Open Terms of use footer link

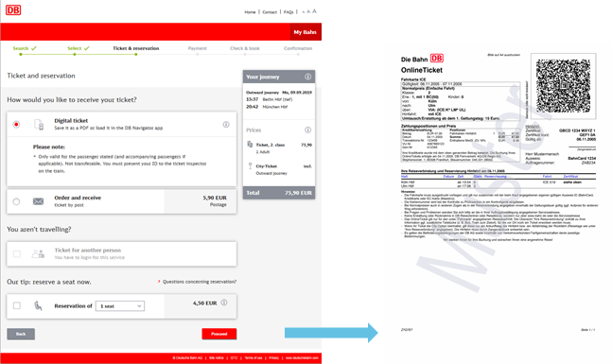click(254, 357)
